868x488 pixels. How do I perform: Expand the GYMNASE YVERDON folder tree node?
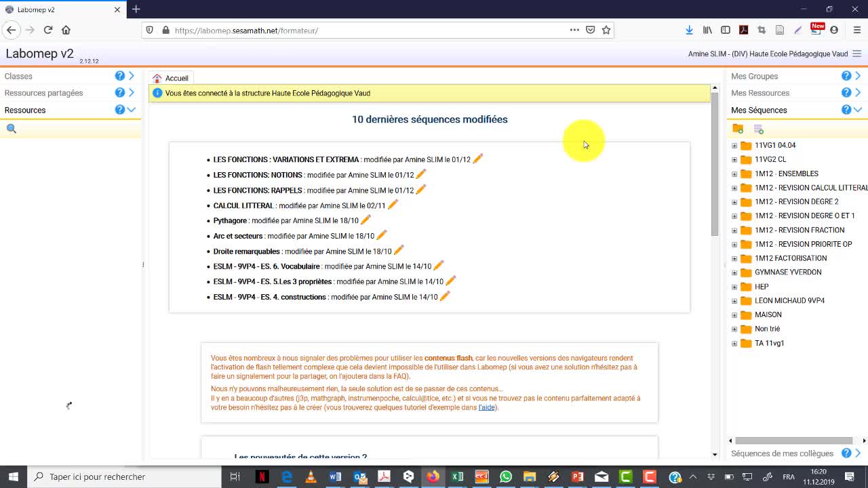pyautogui.click(x=734, y=272)
